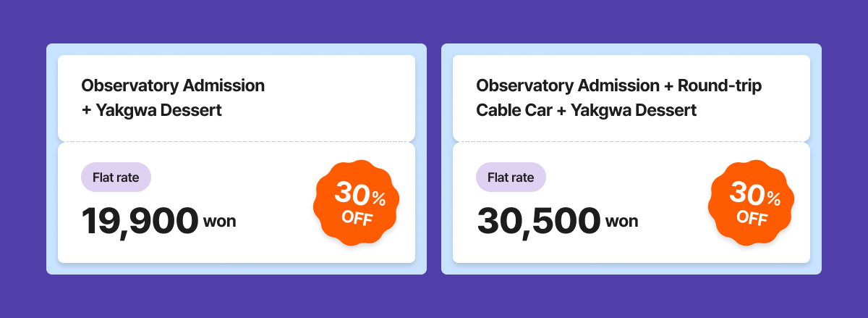Select the Flat rate tag above 30,500 won
868x318 pixels.
click(x=511, y=177)
